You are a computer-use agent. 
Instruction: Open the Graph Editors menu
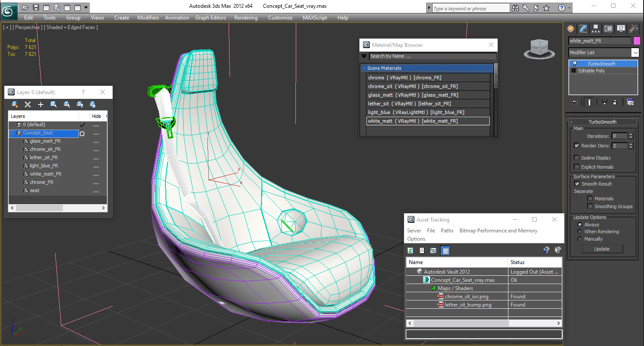coord(210,18)
